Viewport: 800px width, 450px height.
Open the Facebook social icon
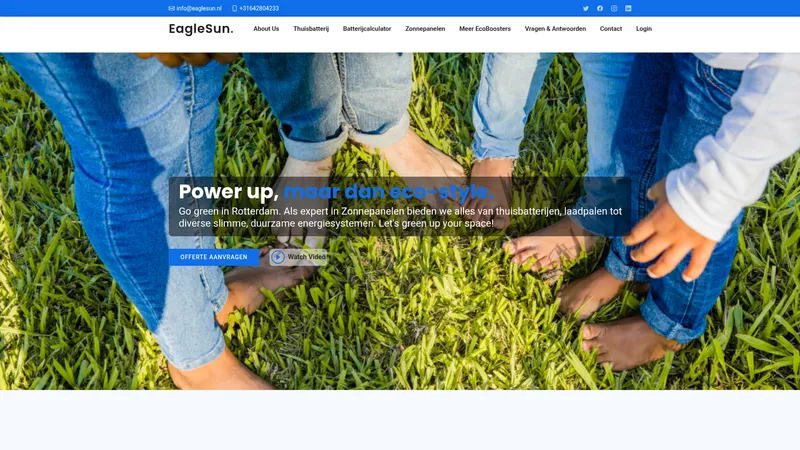point(600,8)
